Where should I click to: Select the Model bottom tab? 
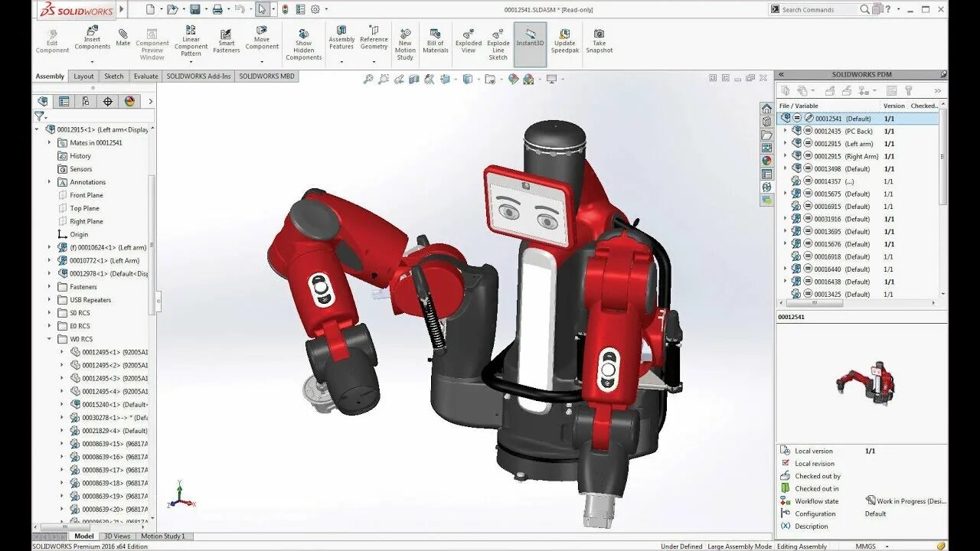tap(84, 536)
